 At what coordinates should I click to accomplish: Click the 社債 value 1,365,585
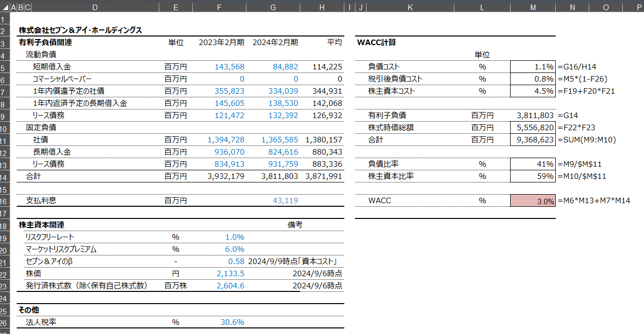tap(280, 140)
